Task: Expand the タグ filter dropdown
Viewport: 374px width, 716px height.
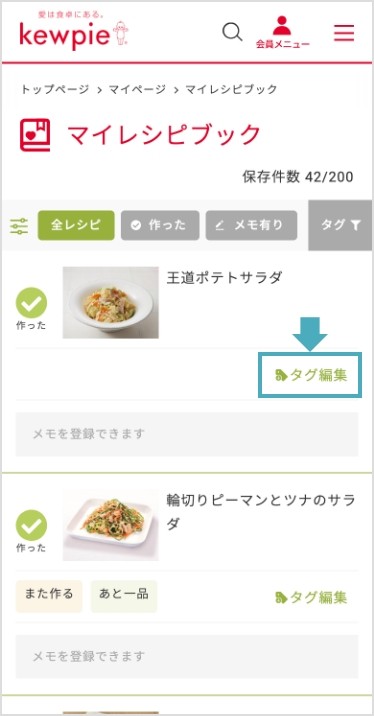Action: 341,225
